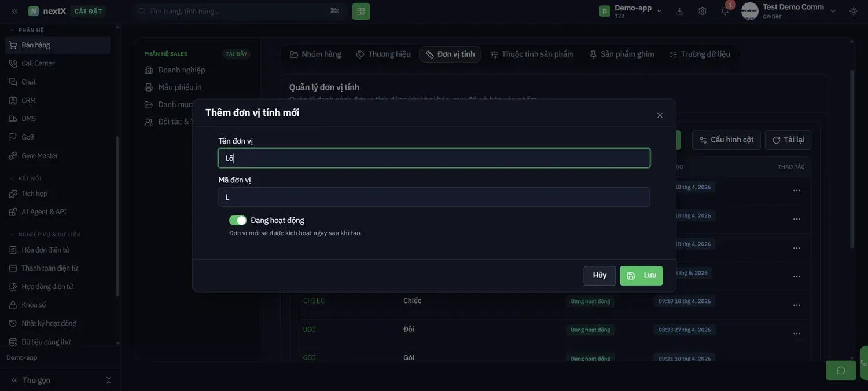Open the Chat sidebar item
The width and height of the screenshot is (868, 391).
pos(57,82)
